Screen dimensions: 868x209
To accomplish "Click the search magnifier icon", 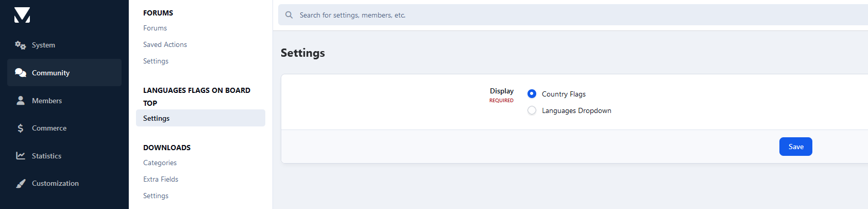I will click(289, 15).
